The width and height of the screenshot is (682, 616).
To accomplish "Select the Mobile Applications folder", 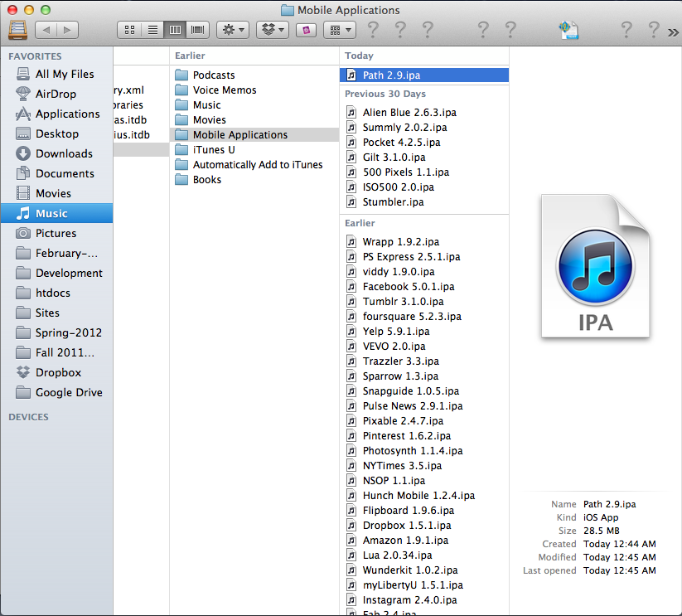I will pyautogui.click(x=254, y=135).
